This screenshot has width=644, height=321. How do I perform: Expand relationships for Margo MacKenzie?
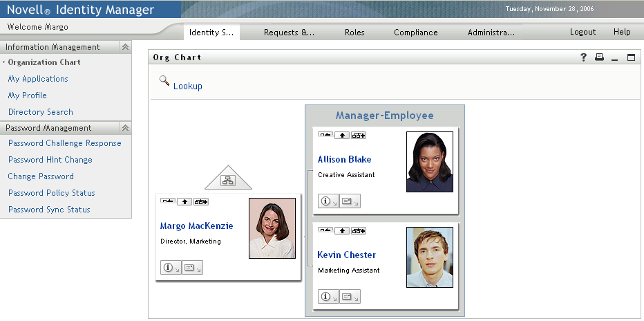pyautogui.click(x=201, y=201)
